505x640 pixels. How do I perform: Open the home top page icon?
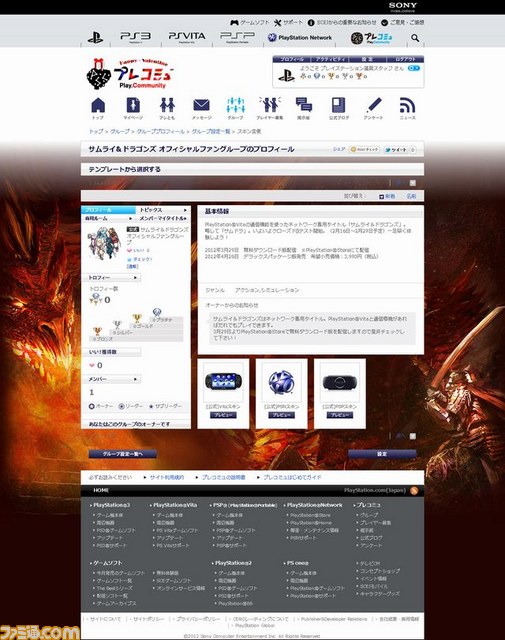pyautogui.click(x=98, y=106)
